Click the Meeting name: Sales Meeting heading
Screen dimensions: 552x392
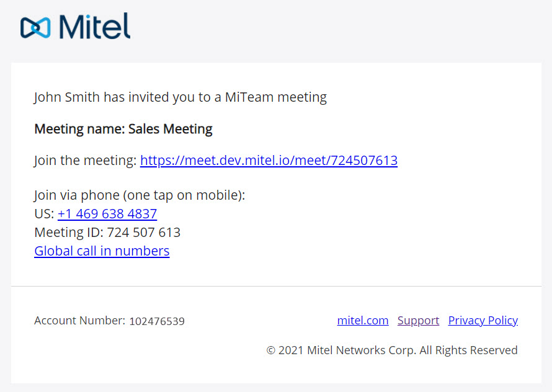click(x=123, y=129)
